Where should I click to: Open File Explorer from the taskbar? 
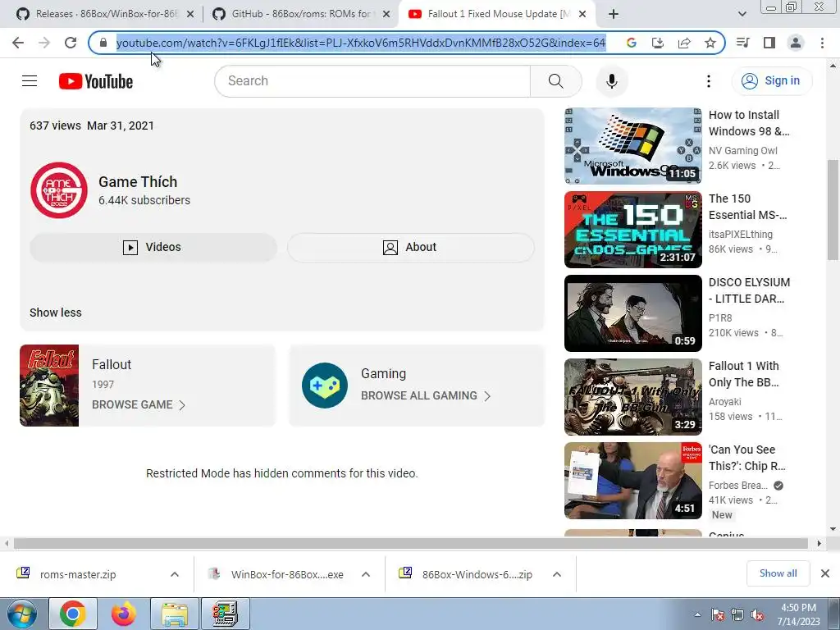(x=175, y=614)
